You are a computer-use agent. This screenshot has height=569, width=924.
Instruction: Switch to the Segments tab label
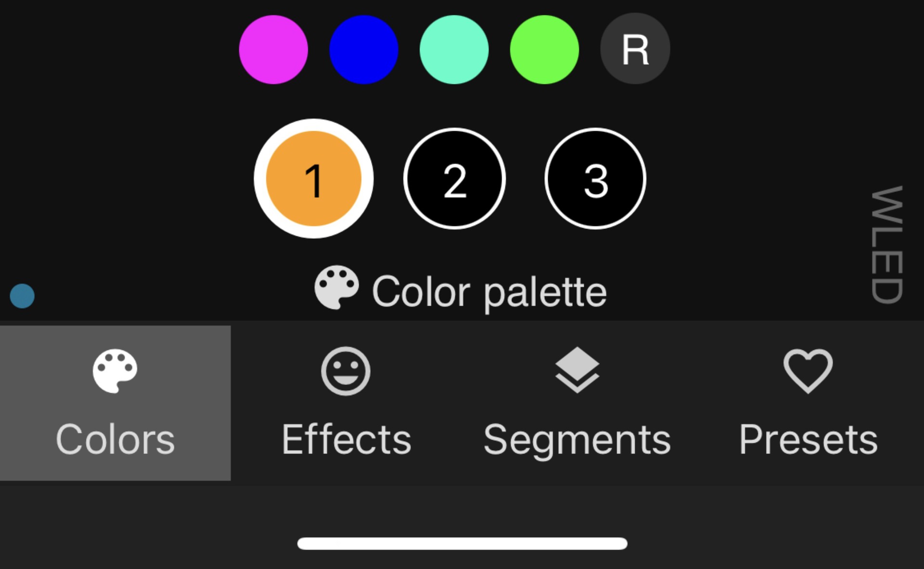(577, 439)
